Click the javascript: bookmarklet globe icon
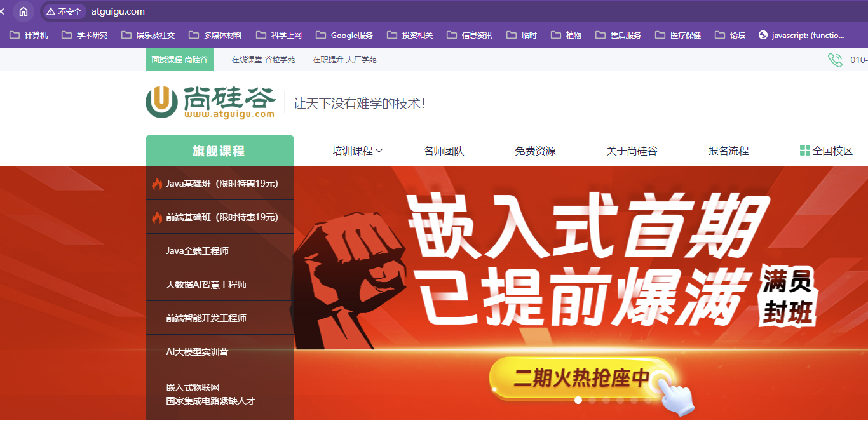This screenshot has height=430, width=868. (763, 36)
